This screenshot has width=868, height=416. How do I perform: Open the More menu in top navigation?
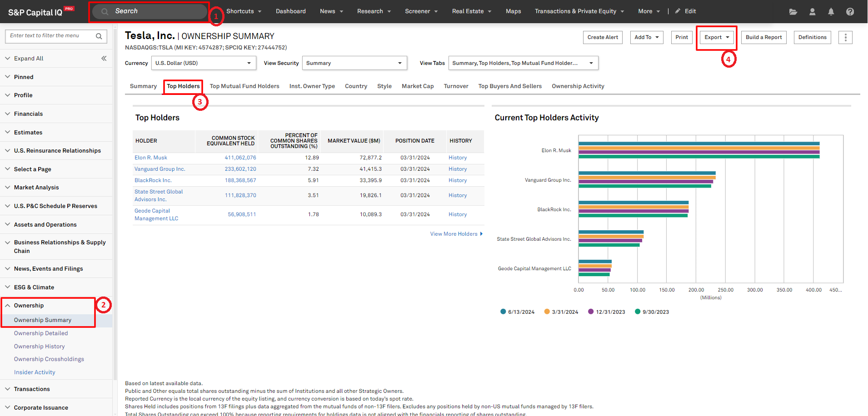pyautogui.click(x=649, y=11)
